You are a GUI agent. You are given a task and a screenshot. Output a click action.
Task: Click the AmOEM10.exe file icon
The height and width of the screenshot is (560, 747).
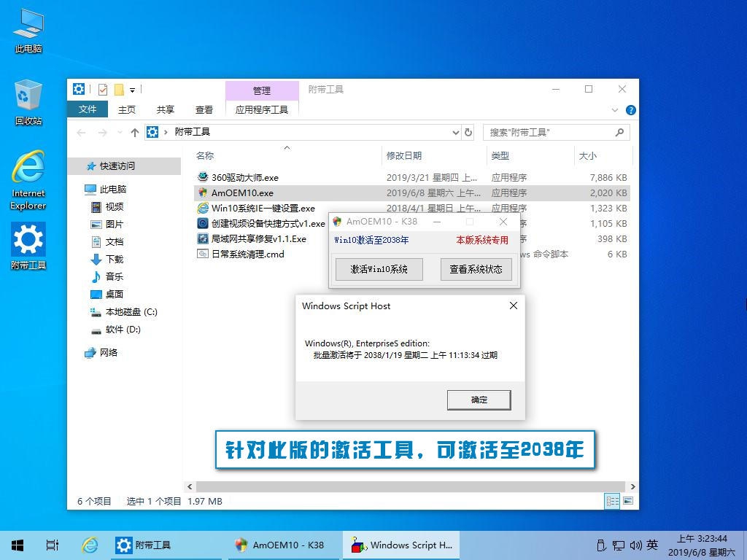(x=203, y=192)
